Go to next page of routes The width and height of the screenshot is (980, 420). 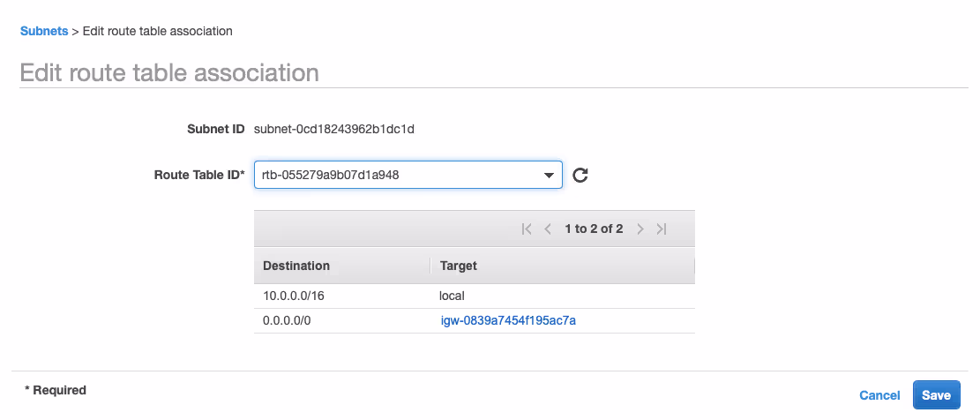pos(640,229)
